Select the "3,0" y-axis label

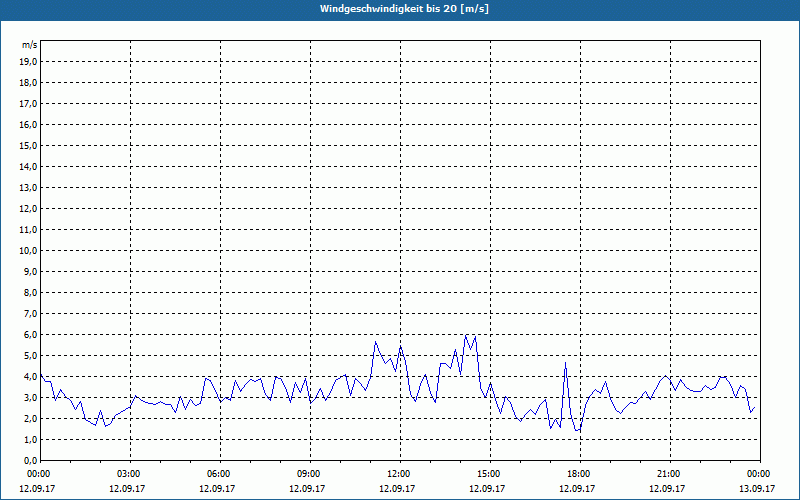coord(30,397)
